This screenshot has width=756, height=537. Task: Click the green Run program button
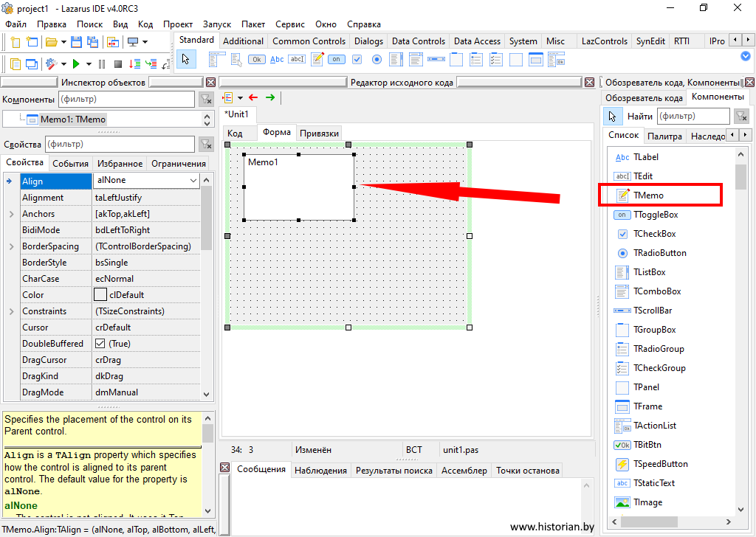coord(76,64)
